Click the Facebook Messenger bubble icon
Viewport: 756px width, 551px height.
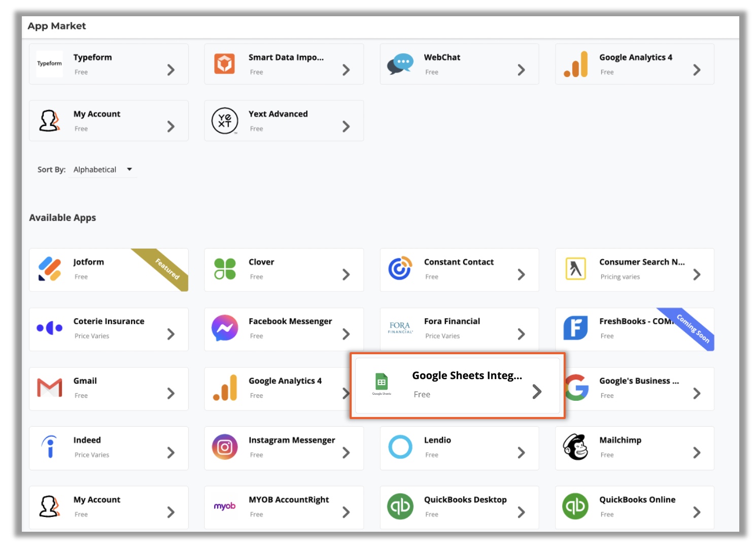pyautogui.click(x=225, y=328)
